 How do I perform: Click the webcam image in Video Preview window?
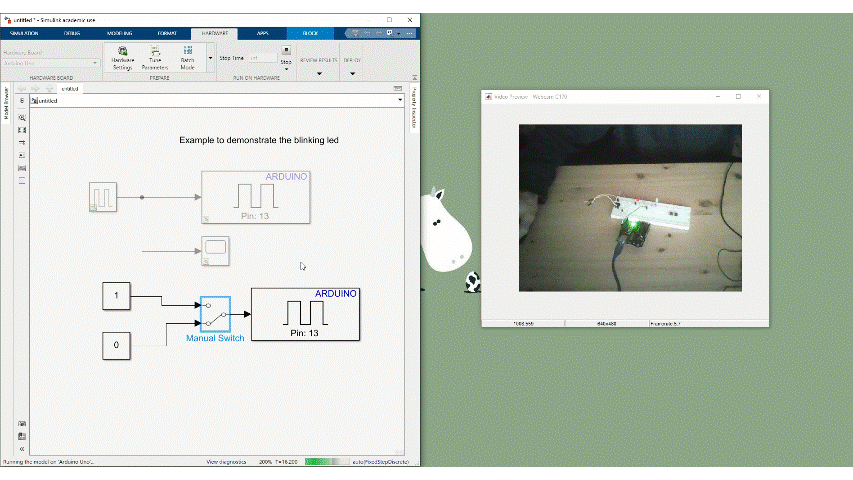click(x=630, y=208)
